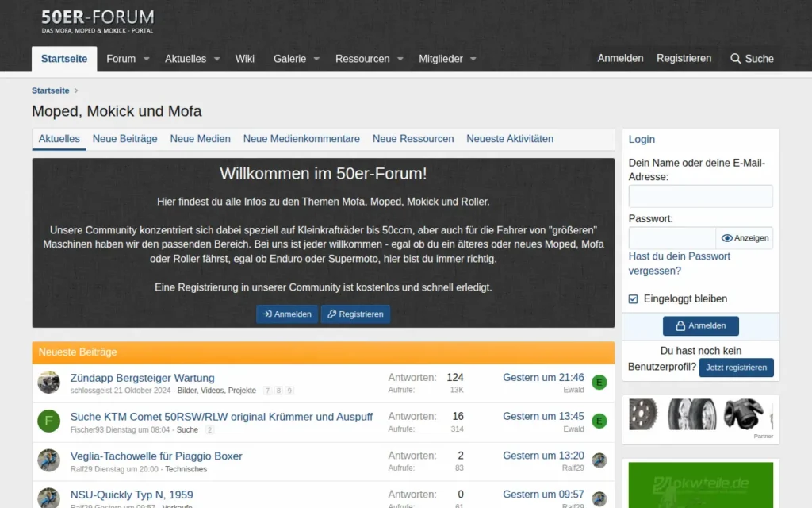Image resolution: width=812 pixels, height=508 pixels.
Task: Click Anmelden button in welcome banner
Action: pyautogui.click(x=287, y=314)
